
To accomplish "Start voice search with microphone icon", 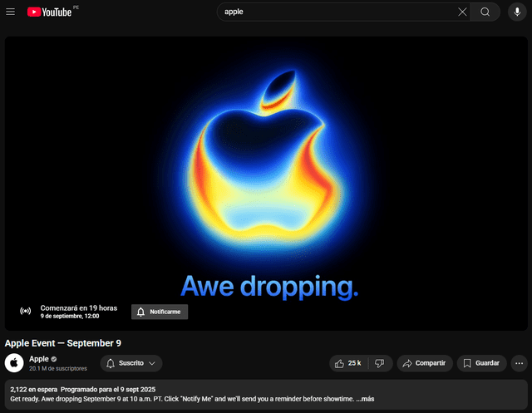I will pyautogui.click(x=517, y=12).
